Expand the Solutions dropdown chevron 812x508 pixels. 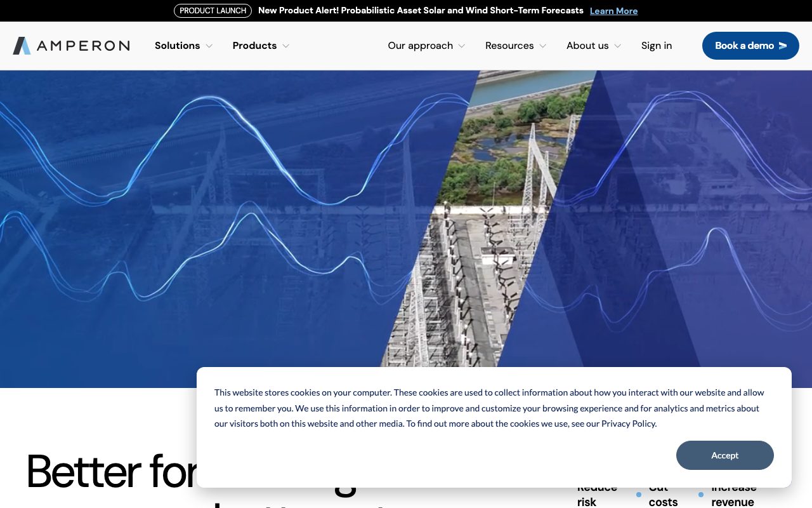pyautogui.click(x=209, y=46)
